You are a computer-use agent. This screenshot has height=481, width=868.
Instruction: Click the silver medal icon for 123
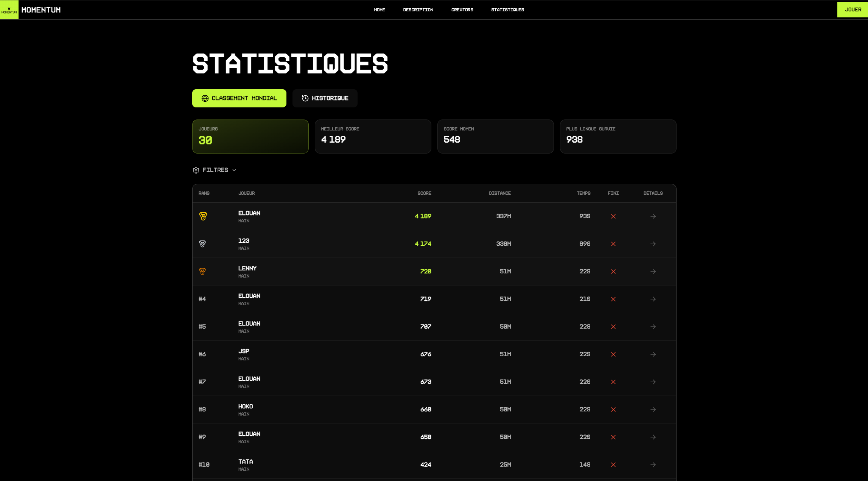(202, 244)
